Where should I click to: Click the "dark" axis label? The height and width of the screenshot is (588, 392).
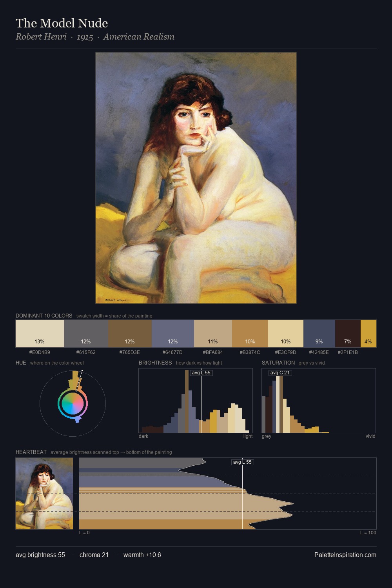click(143, 436)
